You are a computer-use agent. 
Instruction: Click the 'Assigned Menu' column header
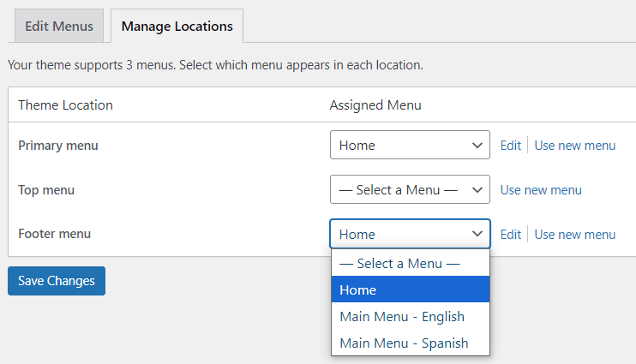tap(375, 105)
